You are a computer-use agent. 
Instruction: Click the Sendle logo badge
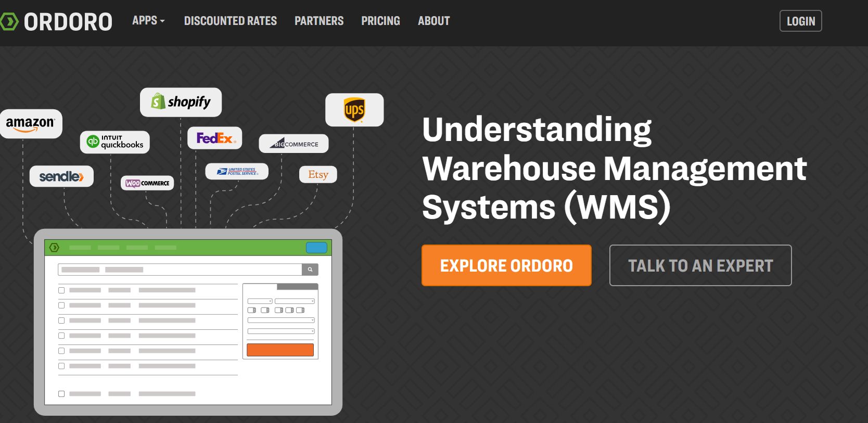coord(61,176)
